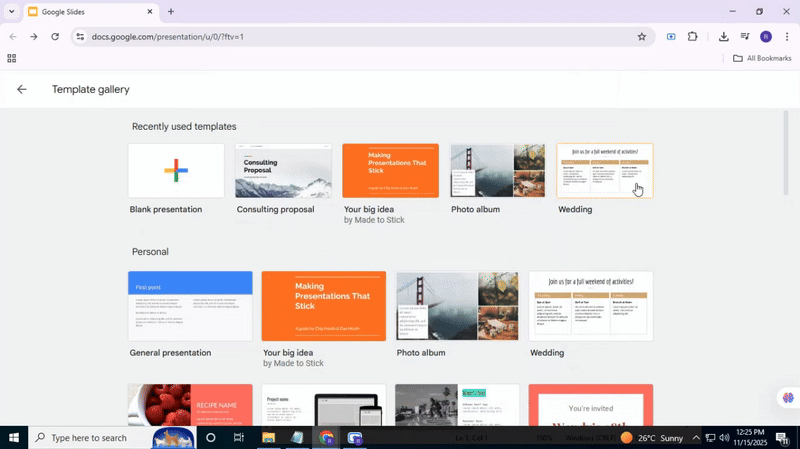Image resolution: width=800 pixels, height=449 pixels.
Task: Click the site information icon in address bar
Action: click(x=79, y=37)
